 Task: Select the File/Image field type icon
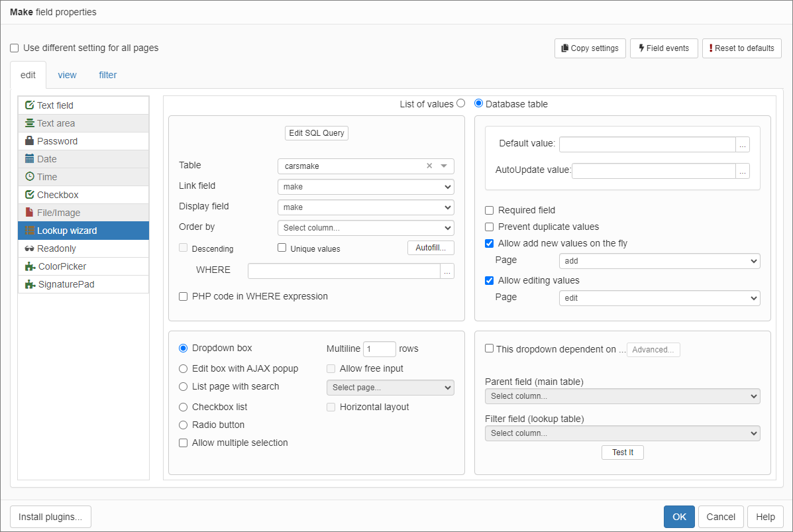[29, 212]
